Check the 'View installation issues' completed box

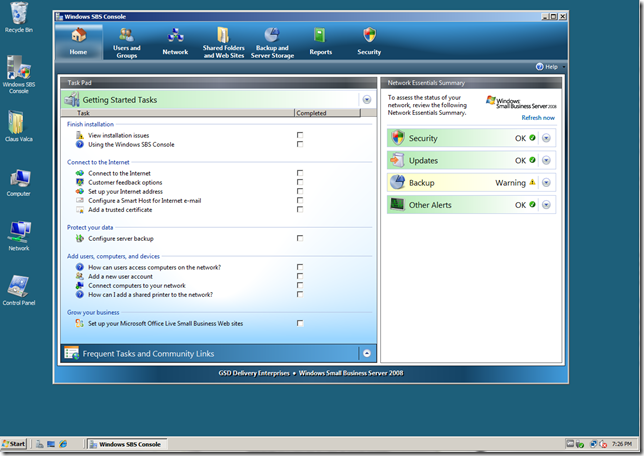click(x=300, y=134)
